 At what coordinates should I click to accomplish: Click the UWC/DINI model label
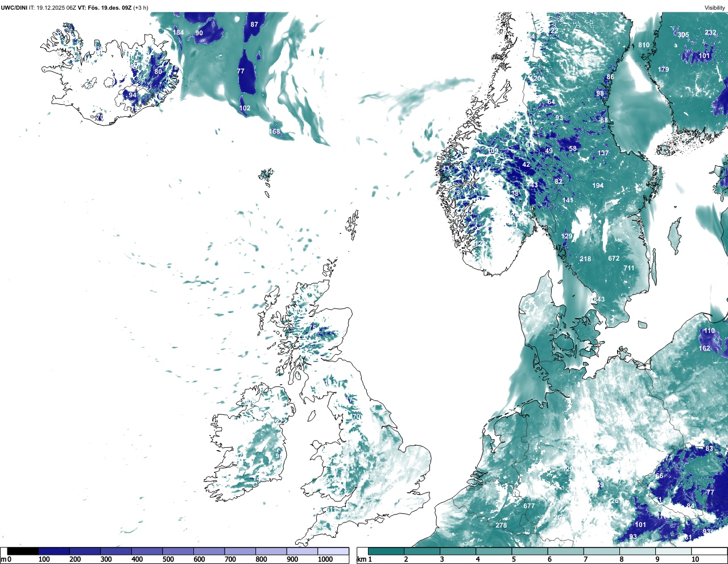[x=14, y=7]
